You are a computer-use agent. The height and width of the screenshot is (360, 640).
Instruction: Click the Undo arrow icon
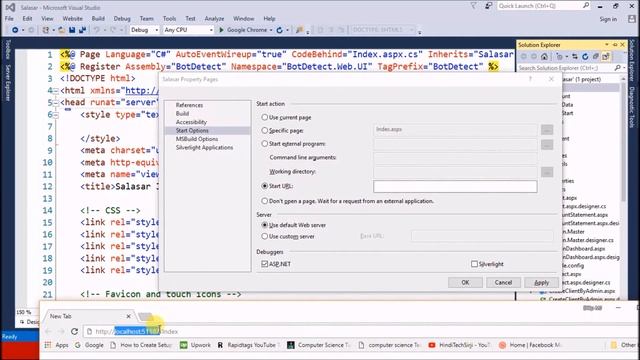97,30
